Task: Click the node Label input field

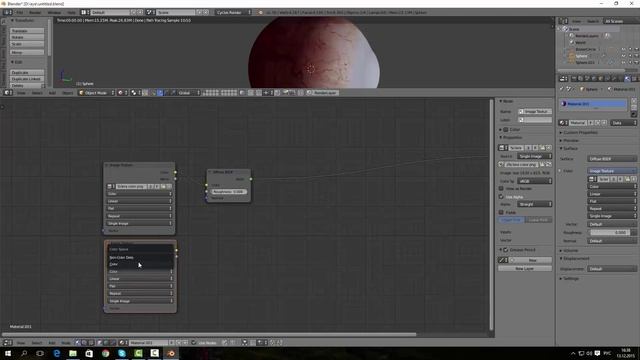Action: (535, 120)
